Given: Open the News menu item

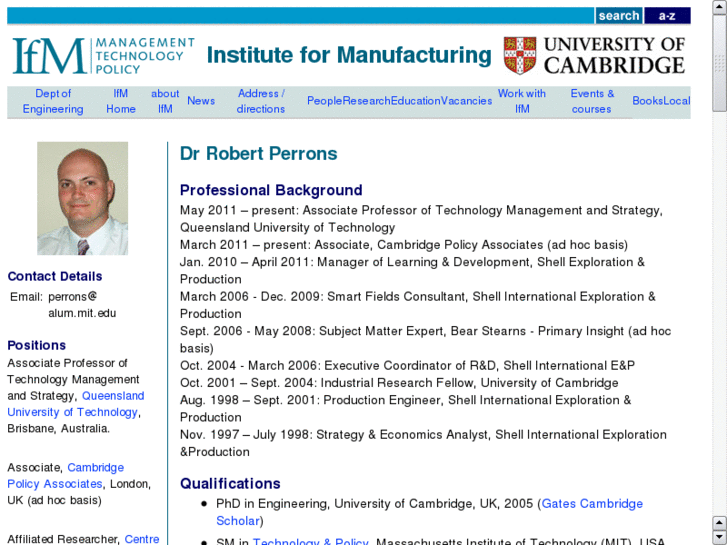Looking at the screenshot, I should pos(201,101).
